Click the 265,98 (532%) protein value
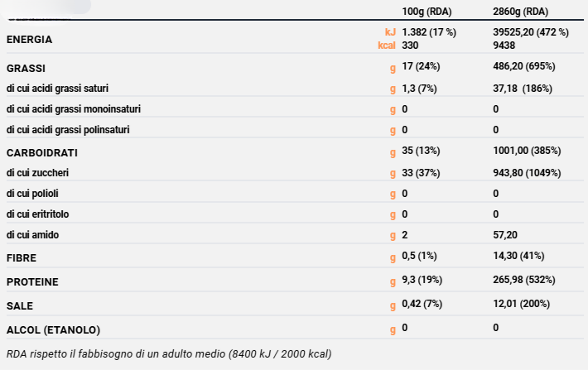 tap(523, 280)
